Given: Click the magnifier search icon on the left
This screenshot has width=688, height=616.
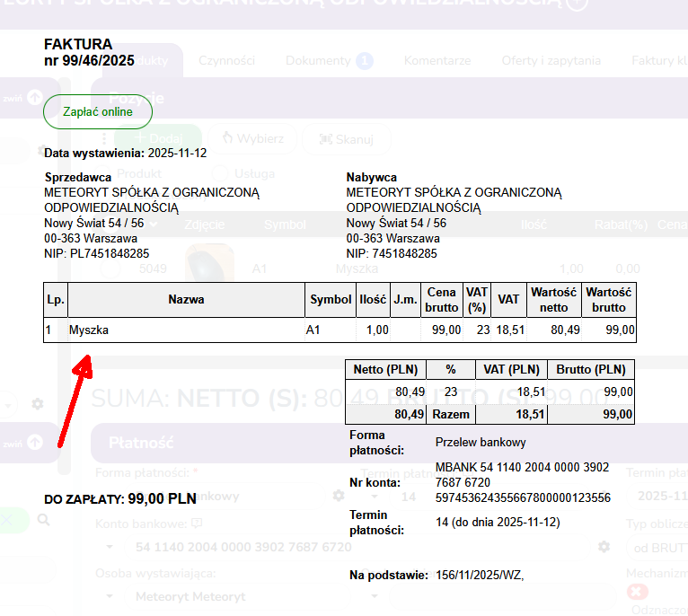Looking at the screenshot, I should tap(43, 520).
